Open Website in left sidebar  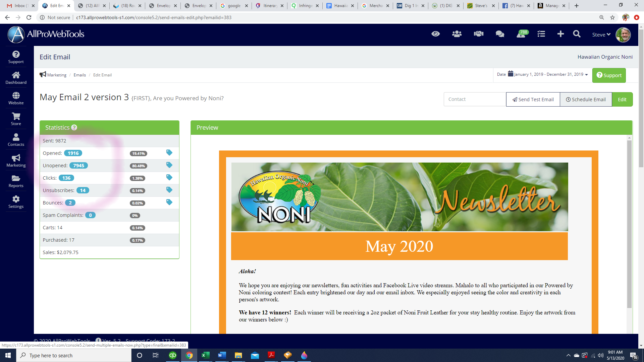16,98
